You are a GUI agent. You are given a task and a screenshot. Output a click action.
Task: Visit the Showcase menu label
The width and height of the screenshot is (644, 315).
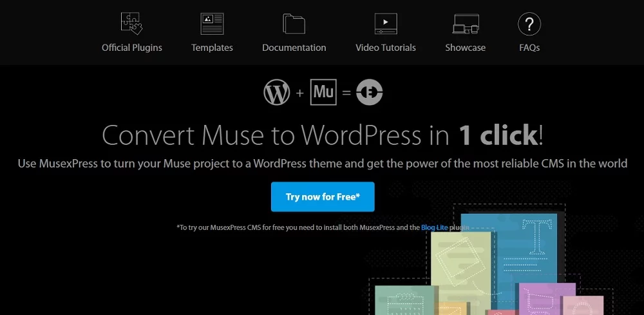466,48
